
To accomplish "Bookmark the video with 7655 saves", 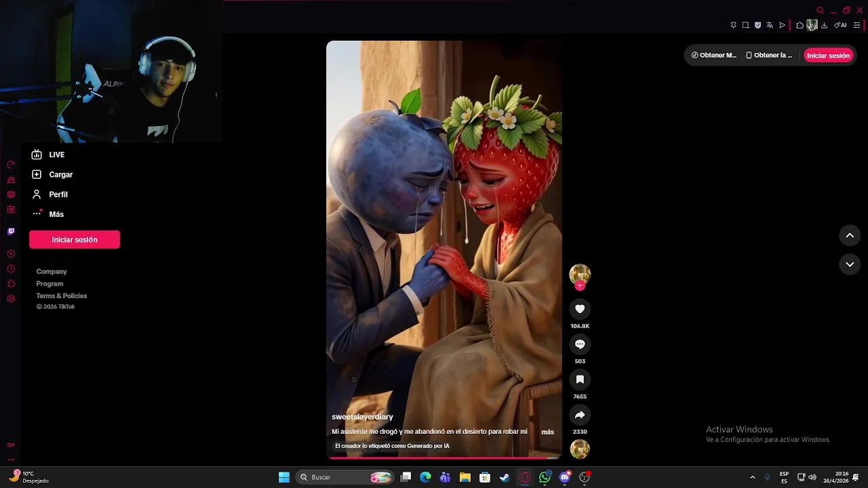I will click(x=580, y=380).
